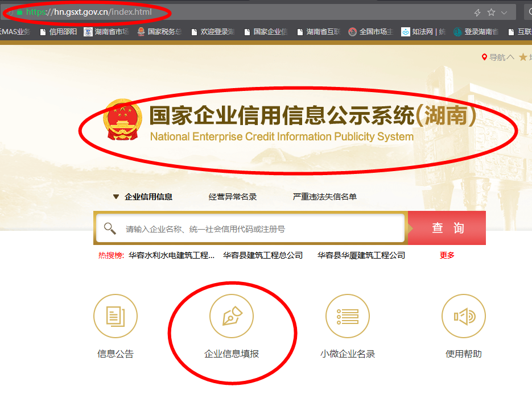Open the 信息公告 document icon
Viewport: 532px width, 407px height.
pyautogui.click(x=116, y=316)
